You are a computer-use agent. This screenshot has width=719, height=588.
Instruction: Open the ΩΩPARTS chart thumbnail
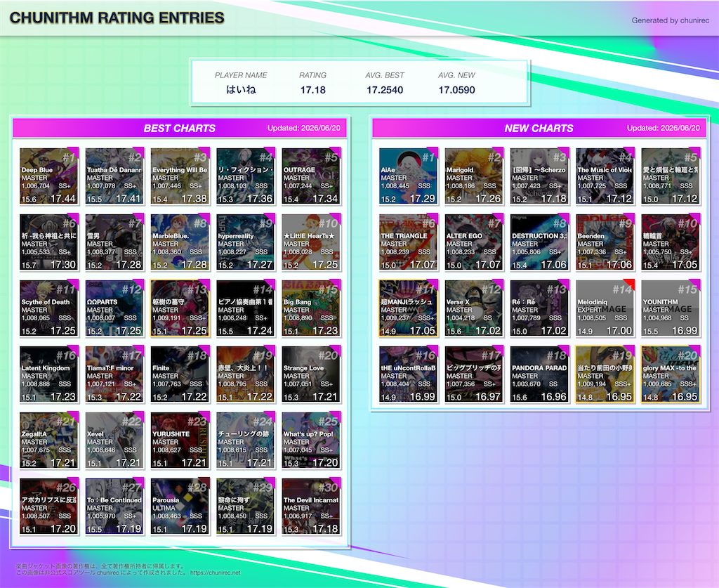point(114,308)
